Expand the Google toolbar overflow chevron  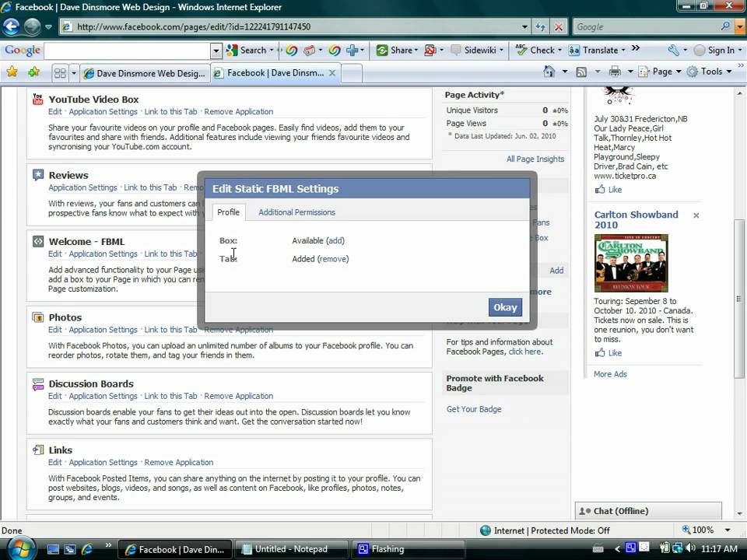pos(635,48)
